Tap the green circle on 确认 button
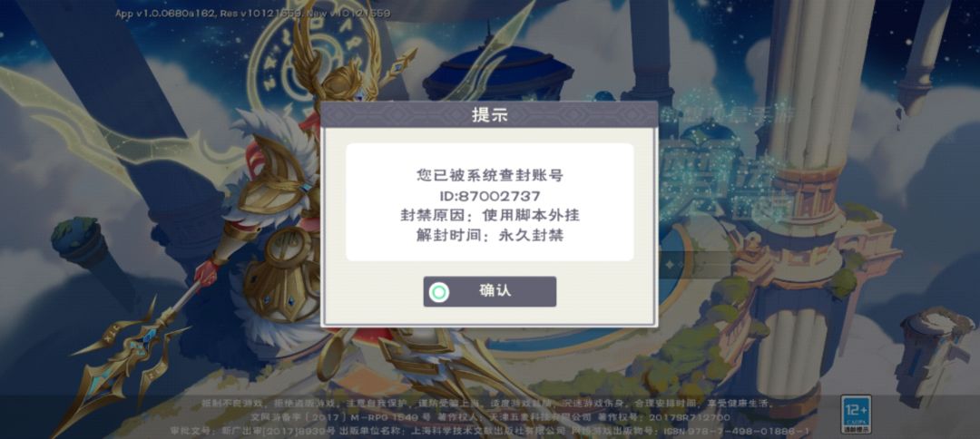The height and width of the screenshot is (439, 980). click(x=439, y=292)
